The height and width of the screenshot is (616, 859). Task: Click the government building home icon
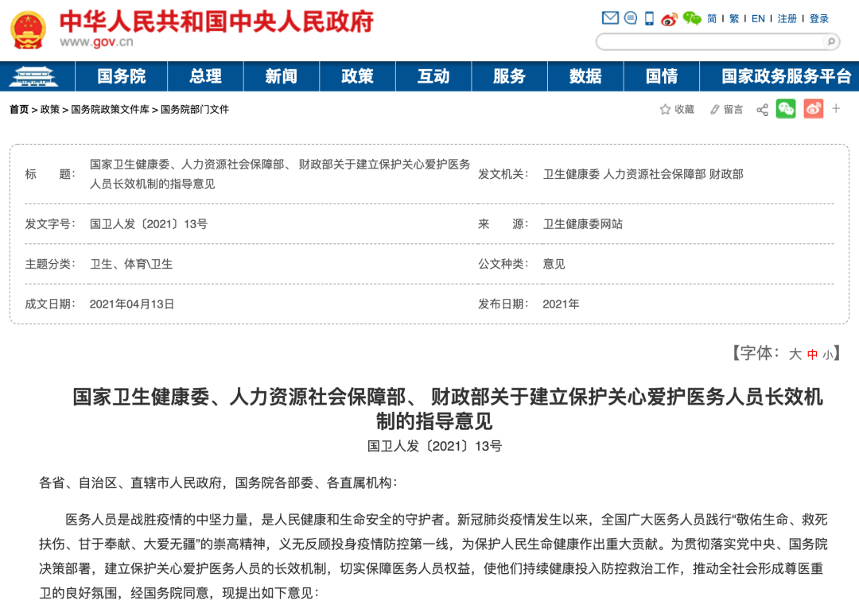click(x=38, y=76)
